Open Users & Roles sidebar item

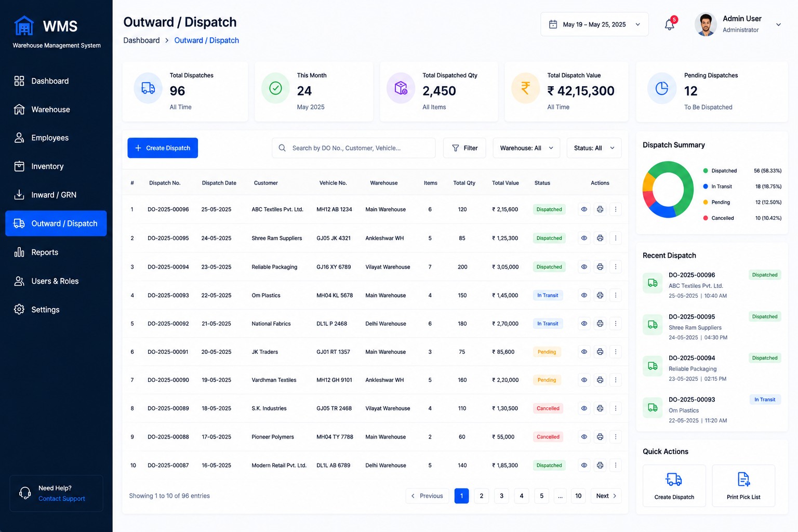(x=56, y=281)
